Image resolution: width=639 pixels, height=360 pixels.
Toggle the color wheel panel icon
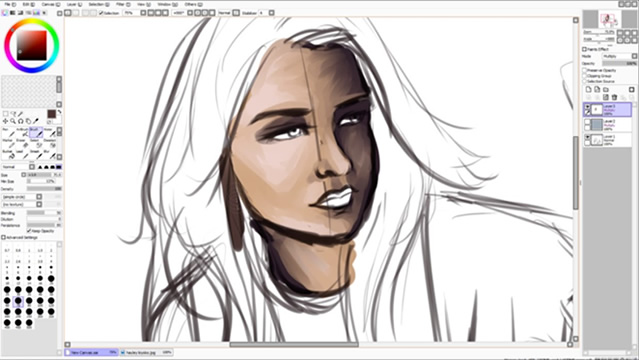coord(5,13)
